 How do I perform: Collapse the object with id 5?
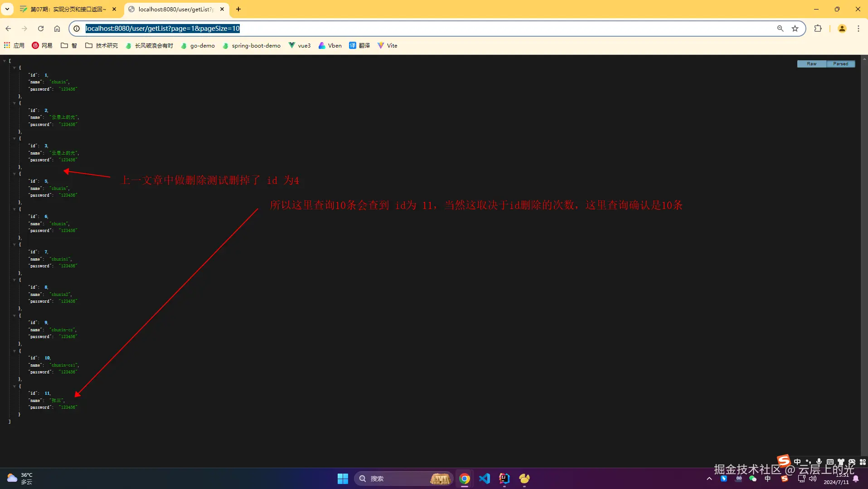[15, 174]
